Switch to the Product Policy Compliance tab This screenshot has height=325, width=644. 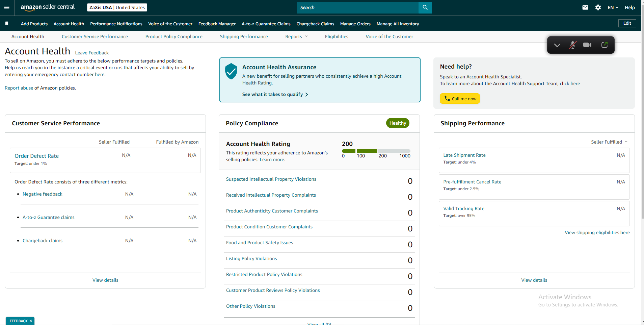coord(174,36)
